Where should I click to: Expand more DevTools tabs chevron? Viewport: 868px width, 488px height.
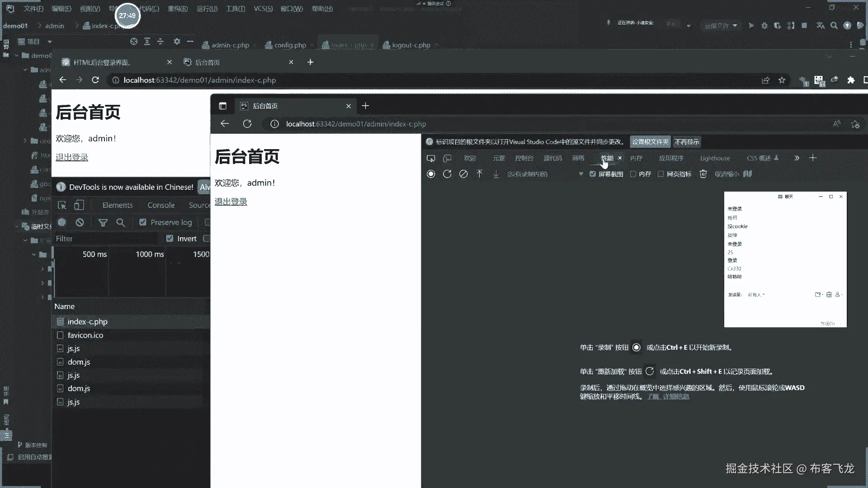[797, 158]
